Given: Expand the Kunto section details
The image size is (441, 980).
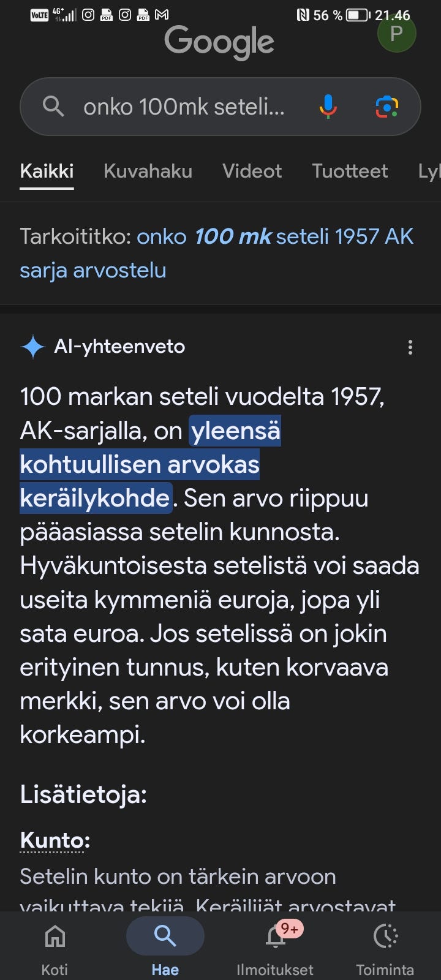Looking at the screenshot, I should (53, 840).
